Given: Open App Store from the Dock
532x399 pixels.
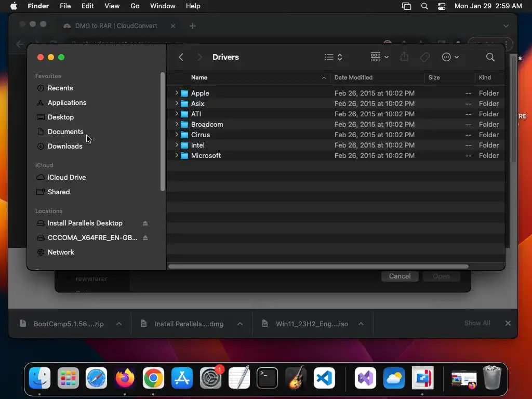Looking at the screenshot, I should [x=182, y=378].
